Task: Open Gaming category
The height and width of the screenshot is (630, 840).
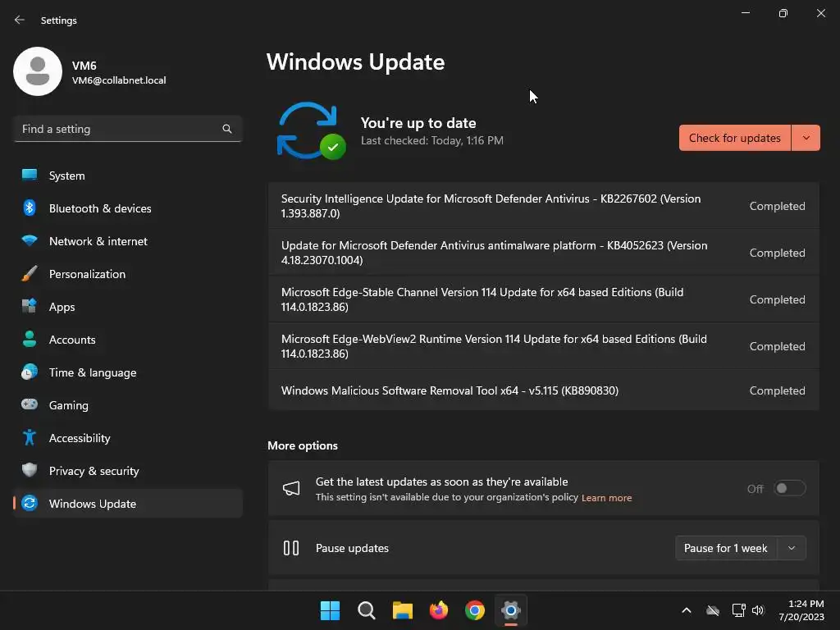Action: [x=127, y=404]
